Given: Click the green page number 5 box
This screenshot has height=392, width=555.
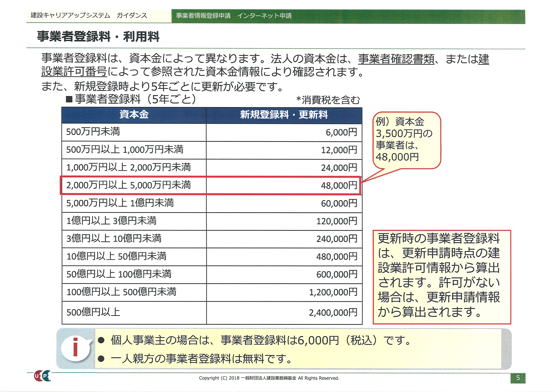Looking at the screenshot, I should [x=518, y=378].
